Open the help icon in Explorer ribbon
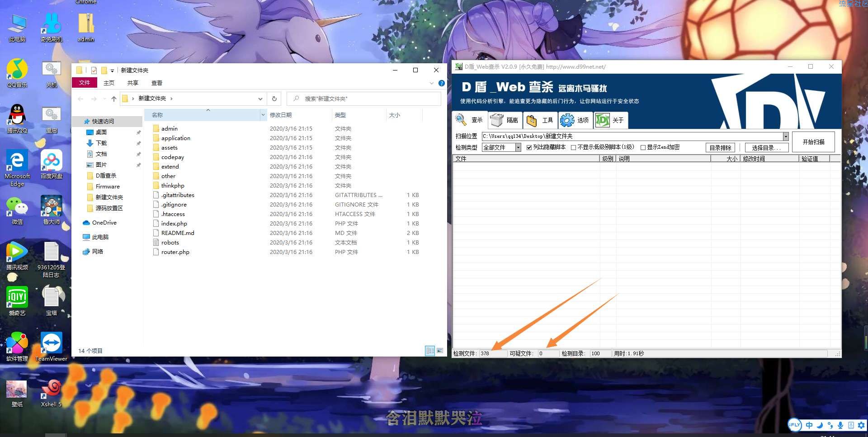The image size is (868, 437). [442, 83]
